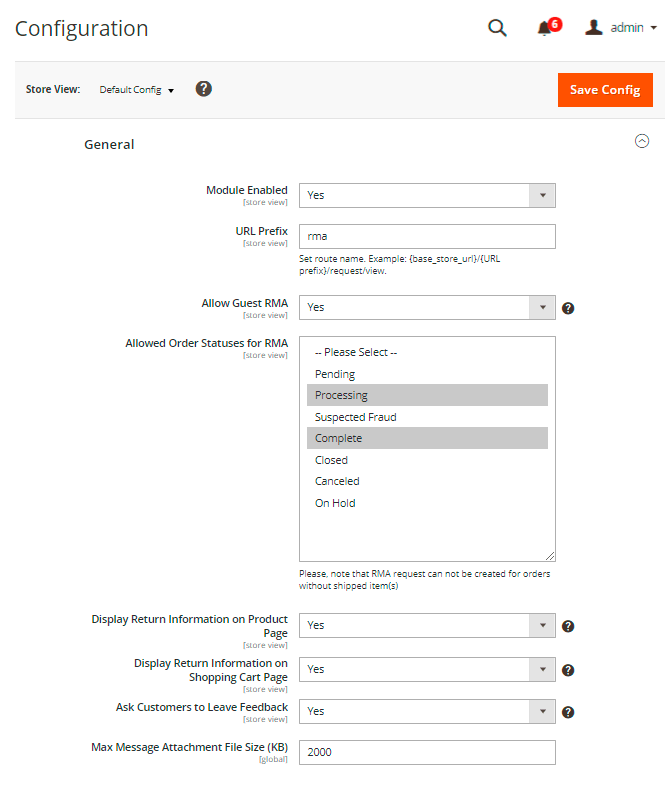Viewport: 672px width, 788px height.
Task: Open the Default Config store view dropdown
Action: [x=137, y=90]
